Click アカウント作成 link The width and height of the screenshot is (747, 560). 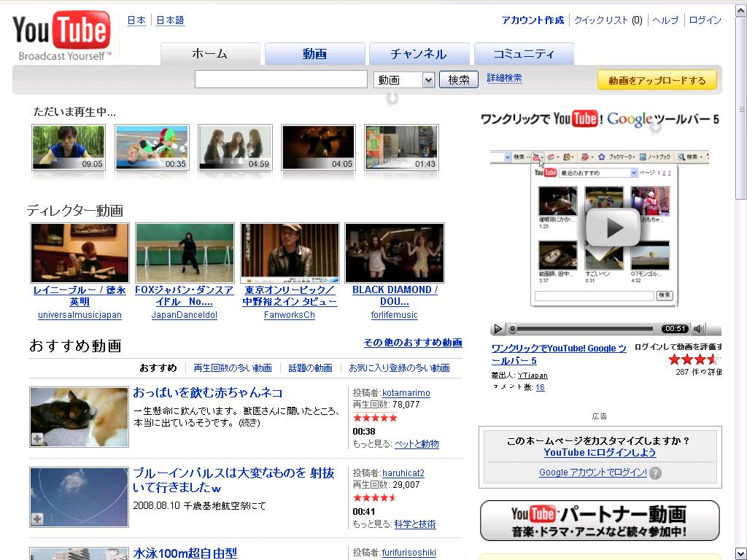point(533,20)
